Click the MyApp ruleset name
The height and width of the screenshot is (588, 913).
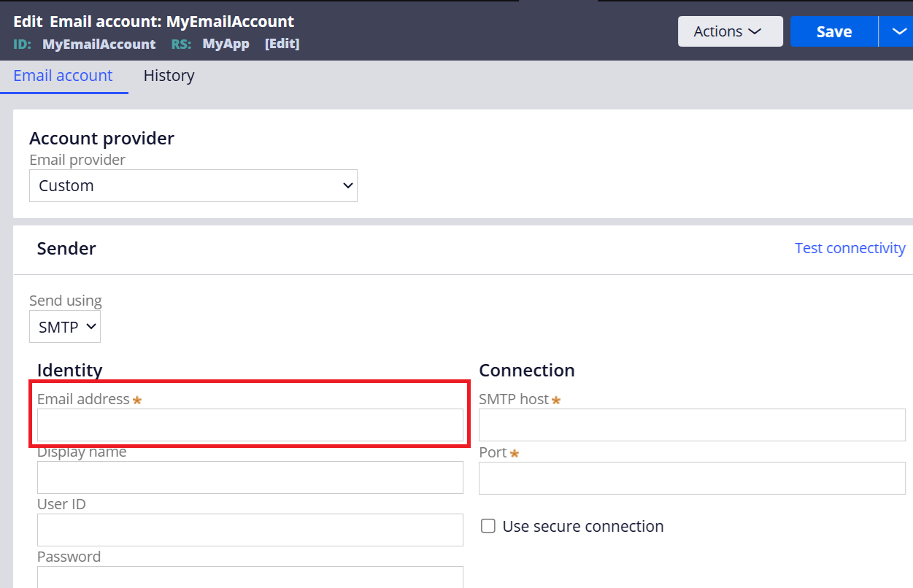(x=226, y=44)
